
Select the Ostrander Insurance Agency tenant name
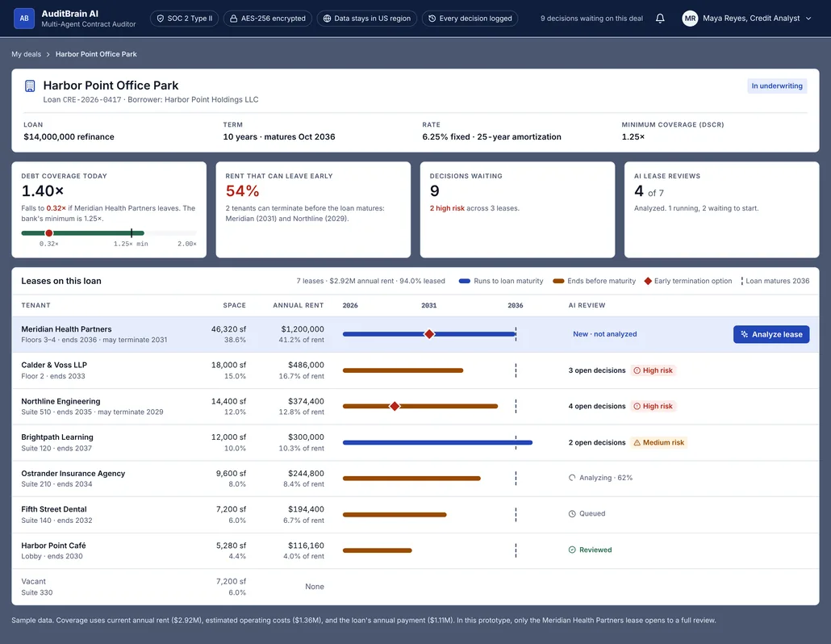click(x=73, y=474)
